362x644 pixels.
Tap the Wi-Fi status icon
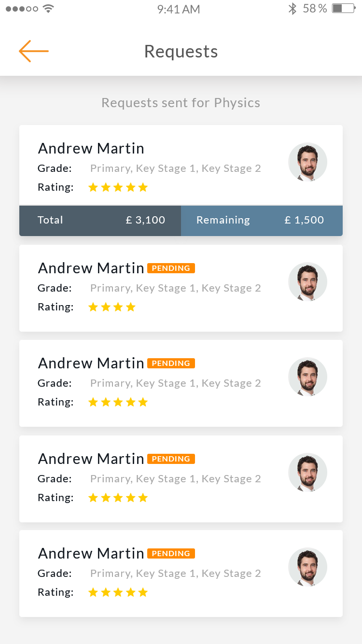48,9
